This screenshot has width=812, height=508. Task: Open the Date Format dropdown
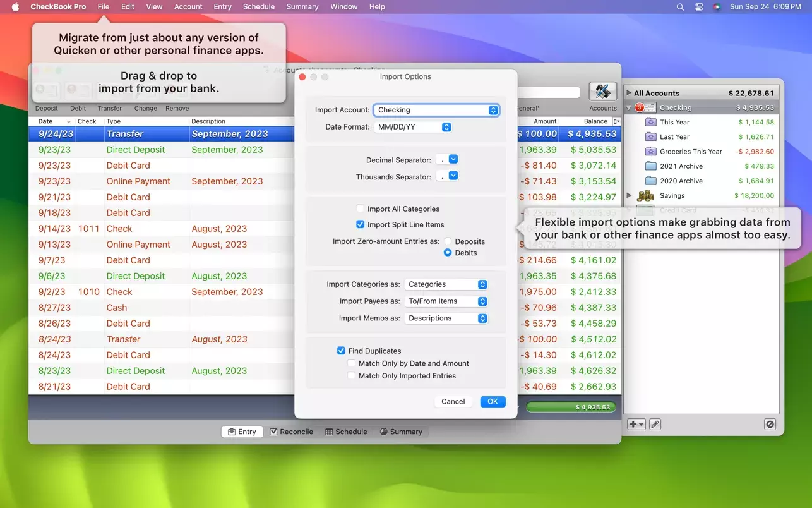(412, 127)
